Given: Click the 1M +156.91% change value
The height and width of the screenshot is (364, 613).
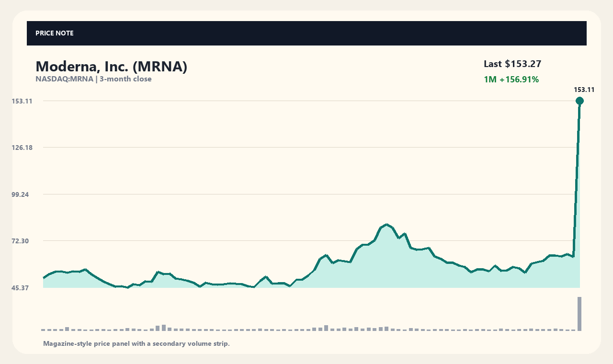Looking at the screenshot, I should [x=511, y=80].
